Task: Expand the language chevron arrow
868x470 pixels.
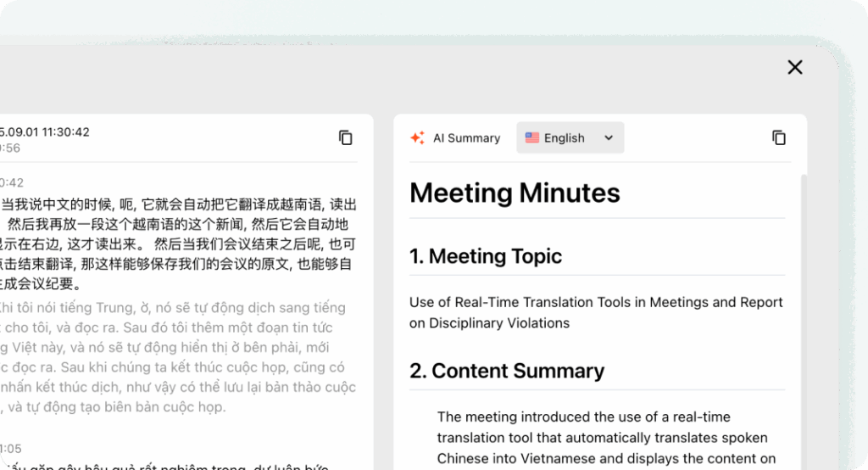Action: 609,137
